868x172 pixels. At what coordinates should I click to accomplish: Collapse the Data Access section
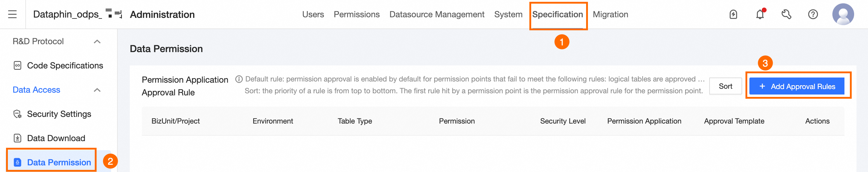coord(97,90)
